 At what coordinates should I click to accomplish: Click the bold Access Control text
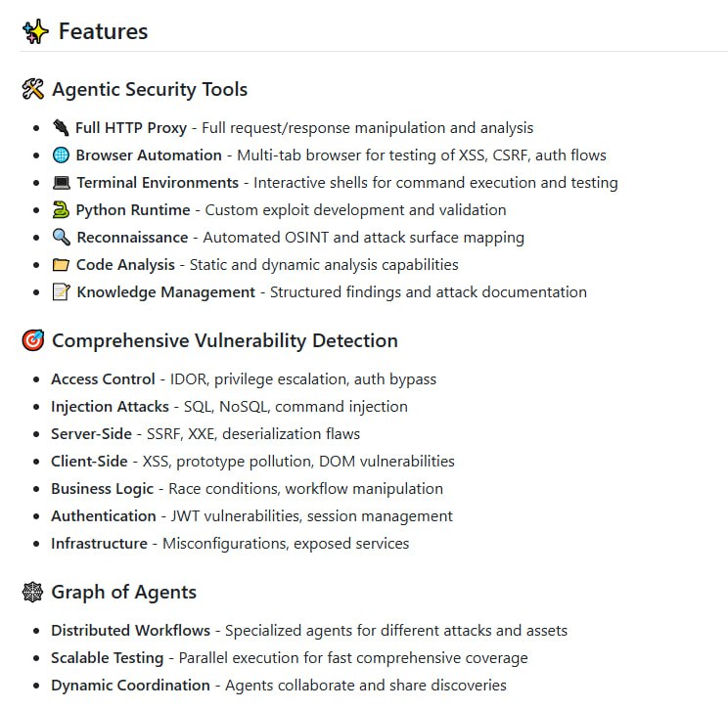click(103, 379)
